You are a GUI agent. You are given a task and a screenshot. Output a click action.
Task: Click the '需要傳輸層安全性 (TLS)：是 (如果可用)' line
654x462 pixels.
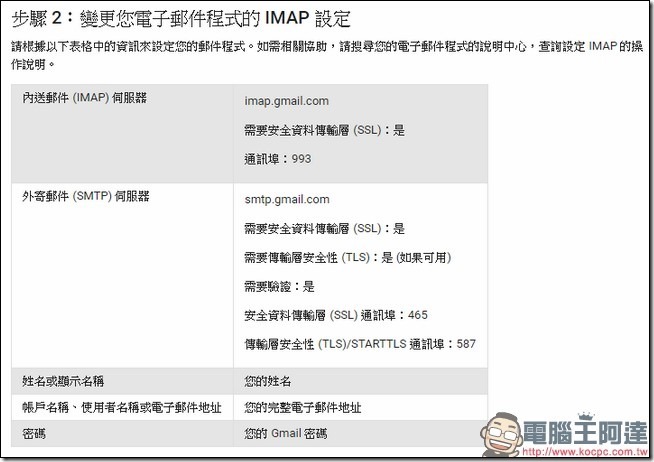pyautogui.click(x=348, y=258)
